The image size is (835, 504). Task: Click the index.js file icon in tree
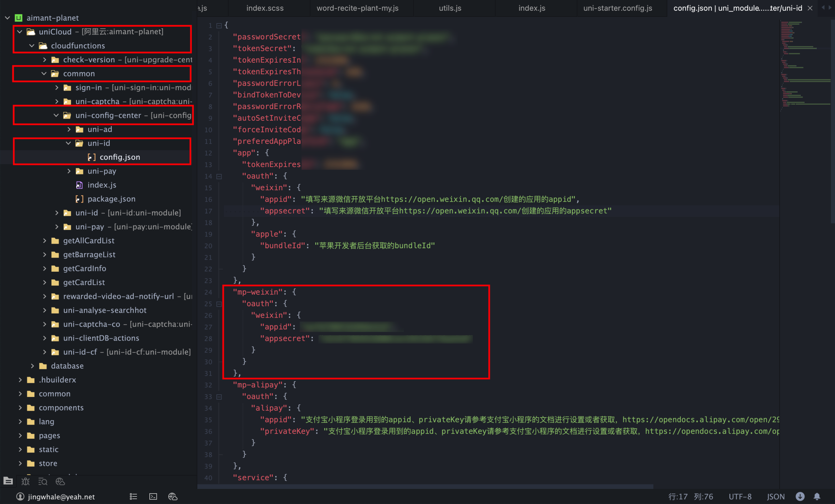tap(79, 185)
